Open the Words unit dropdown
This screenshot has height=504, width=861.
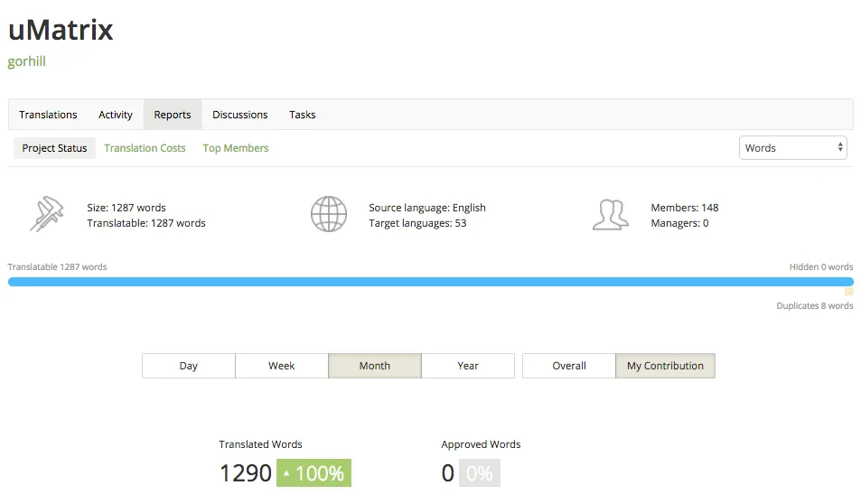click(793, 148)
